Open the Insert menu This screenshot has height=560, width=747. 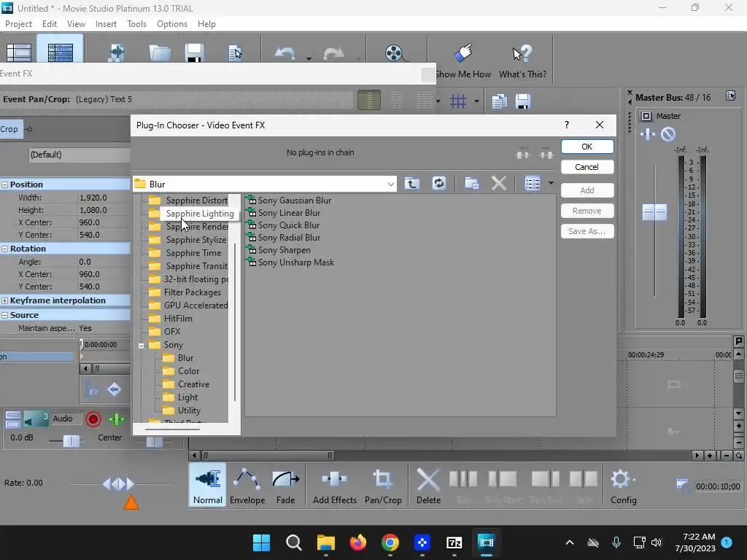click(x=106, y=24)
